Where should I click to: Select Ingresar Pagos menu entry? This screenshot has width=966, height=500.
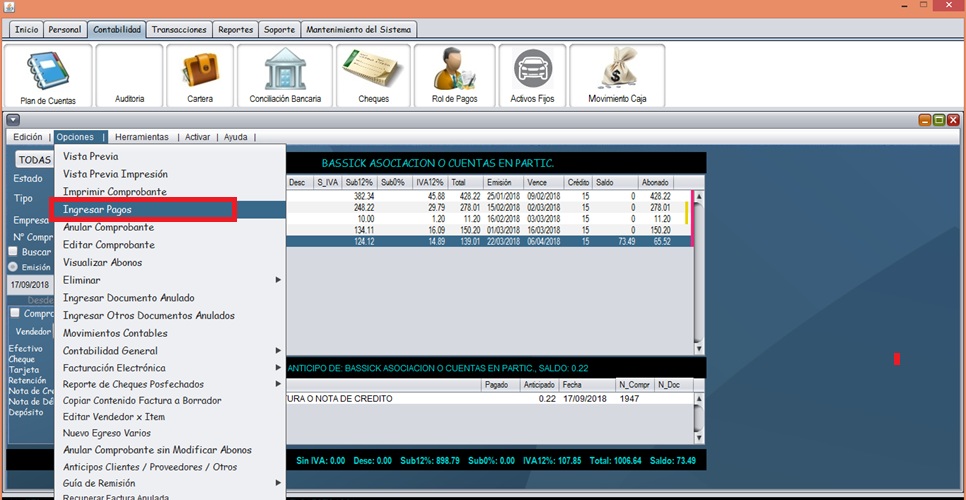(x=145, y=210)
